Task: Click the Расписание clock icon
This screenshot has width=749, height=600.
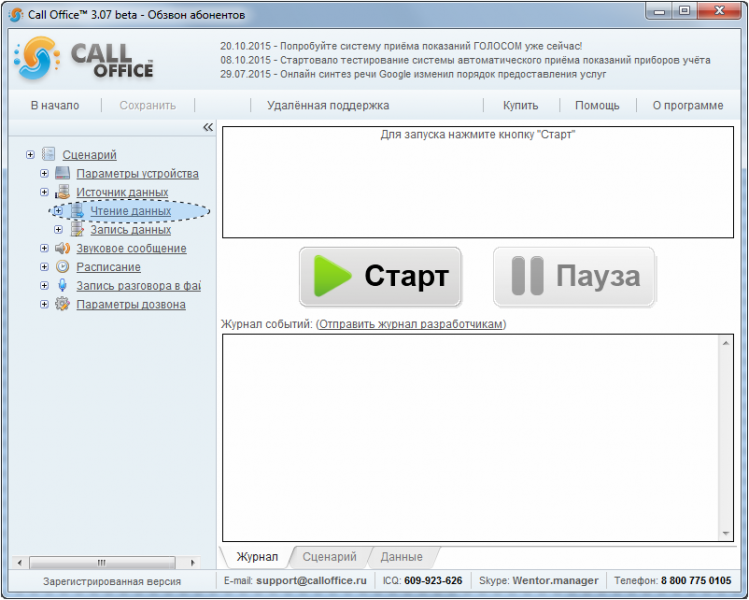Action: [63, 267]
